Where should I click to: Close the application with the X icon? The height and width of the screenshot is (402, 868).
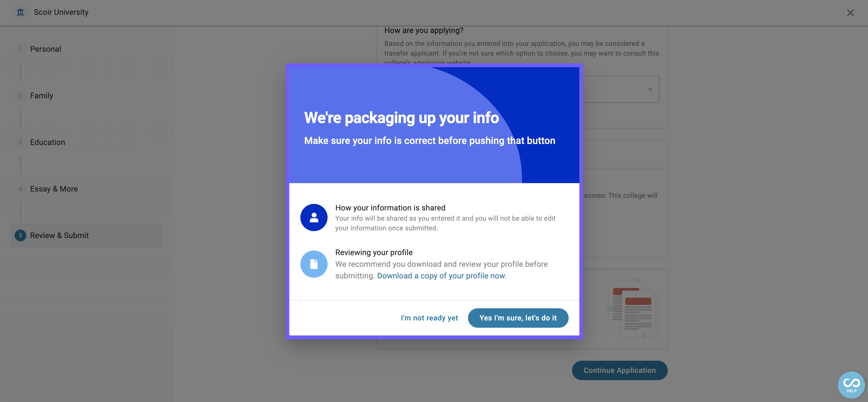pos(850,13)
